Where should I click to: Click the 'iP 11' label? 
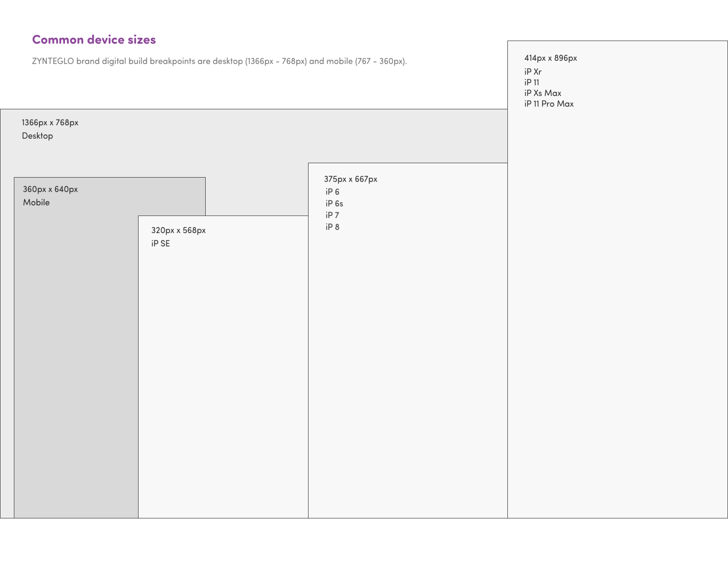[x=532, y=83]
